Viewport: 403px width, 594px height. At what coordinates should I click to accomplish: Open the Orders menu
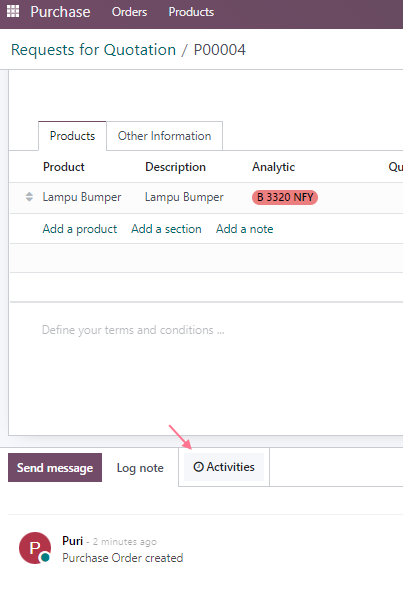tap(130, 12)
